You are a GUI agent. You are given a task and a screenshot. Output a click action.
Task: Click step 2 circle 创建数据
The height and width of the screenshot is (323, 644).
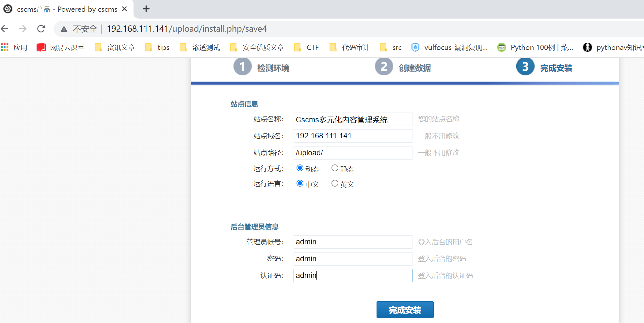point(384,67)
